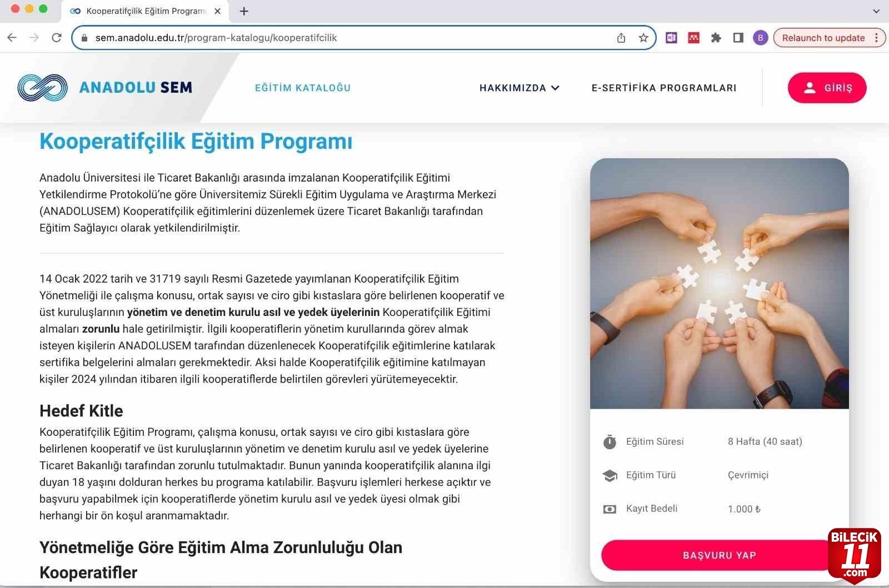Reload the page with refresh icon
The image size is (889, 588).
pos(56,38)
